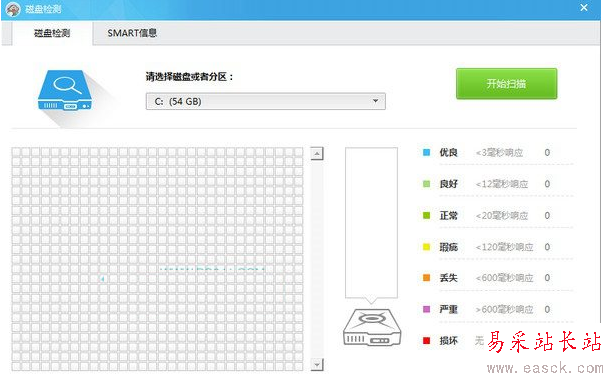Click the 磁盘检测 window title text
Viewport: 604px width, 383px height.
pyautogui.click(x=43, y=9)
